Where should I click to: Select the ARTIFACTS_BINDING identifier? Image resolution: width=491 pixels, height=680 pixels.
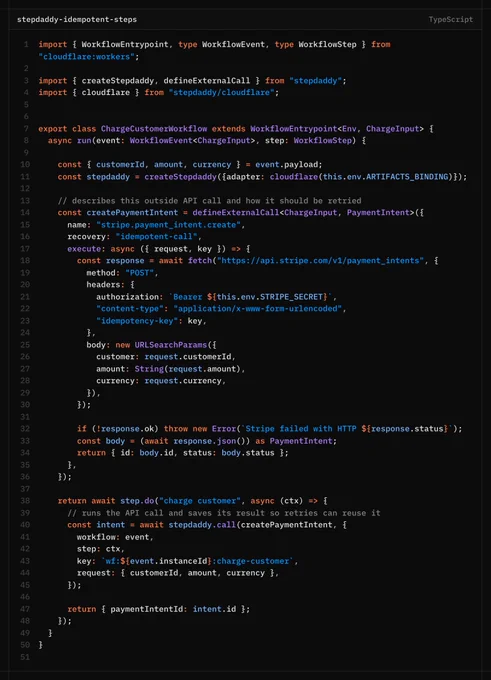tap(407, 177)
